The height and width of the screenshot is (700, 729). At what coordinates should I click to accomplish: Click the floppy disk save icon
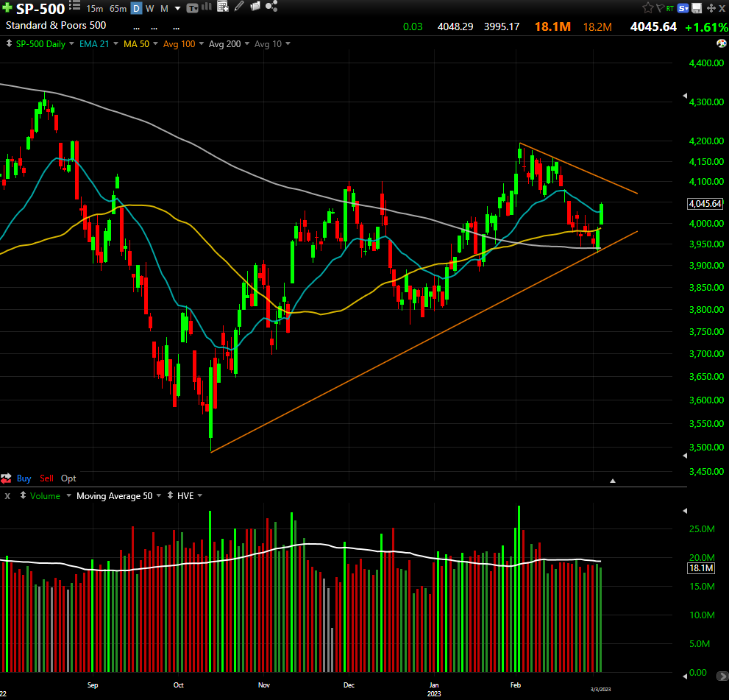click(x=697, y=8)
